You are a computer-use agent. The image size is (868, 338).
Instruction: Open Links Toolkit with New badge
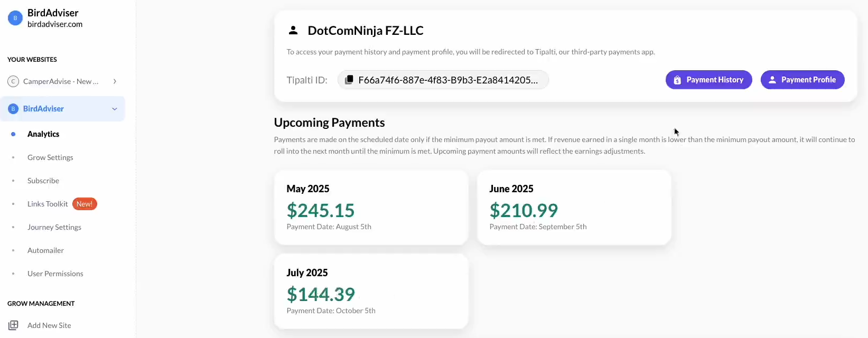click(62, 204)
